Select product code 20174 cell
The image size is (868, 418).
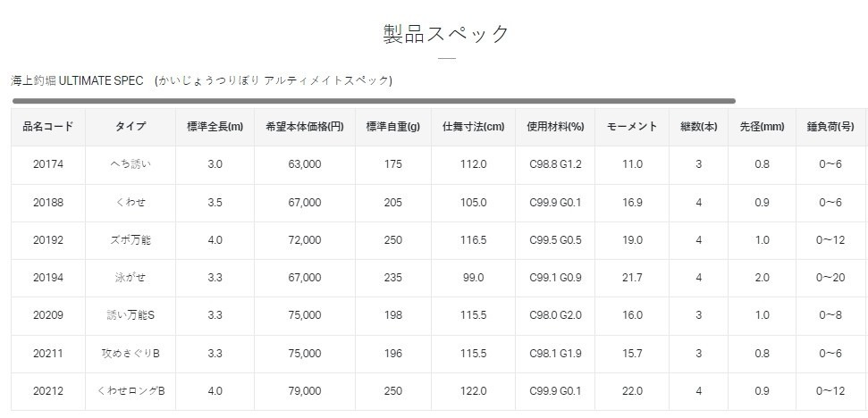[x=47, y=164]
